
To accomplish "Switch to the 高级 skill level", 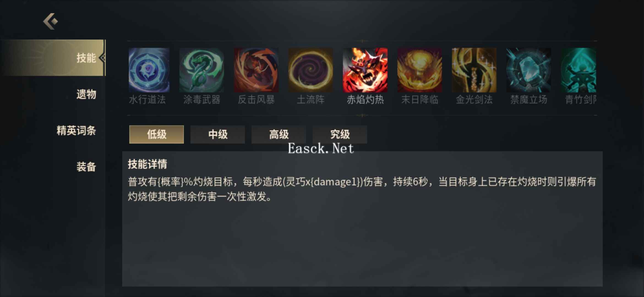I will point(279,134).
